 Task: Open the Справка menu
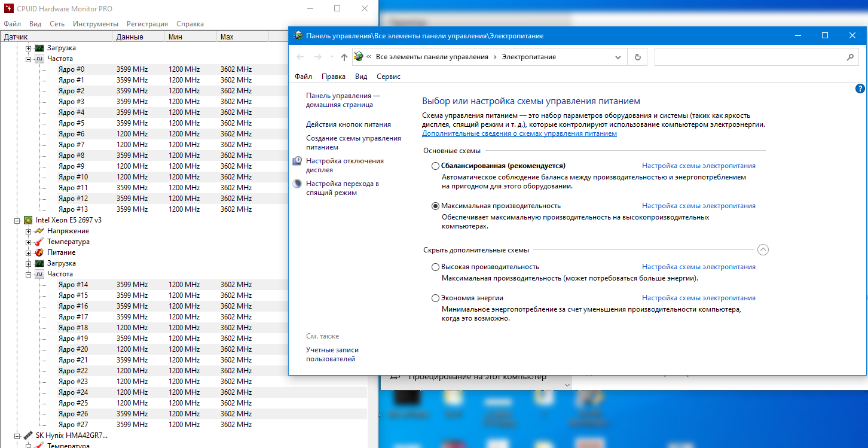[190, 24]
